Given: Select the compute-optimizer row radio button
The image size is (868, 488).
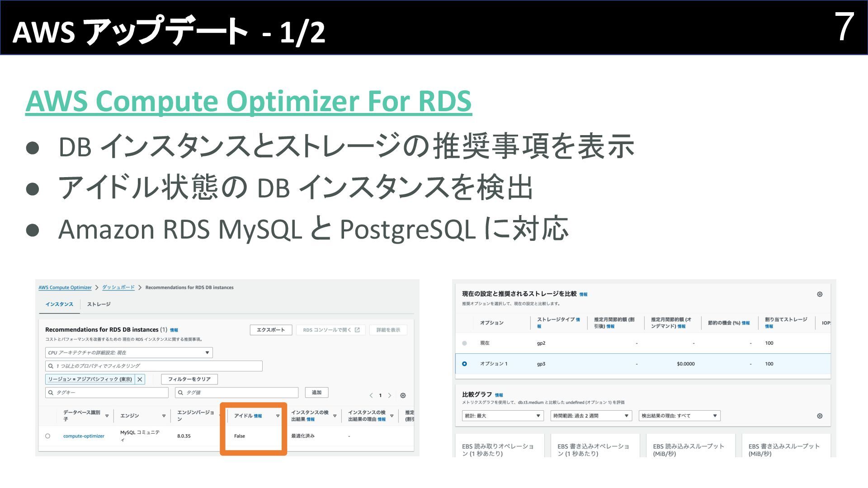Looking at the screenshot, I should [48, 436].
